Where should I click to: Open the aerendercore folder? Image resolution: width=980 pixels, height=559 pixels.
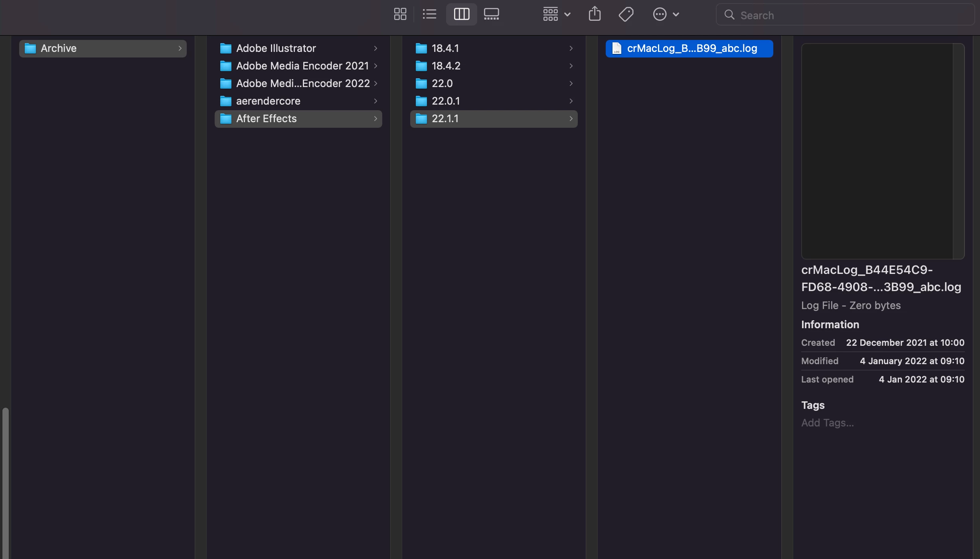tap(268, 101)
